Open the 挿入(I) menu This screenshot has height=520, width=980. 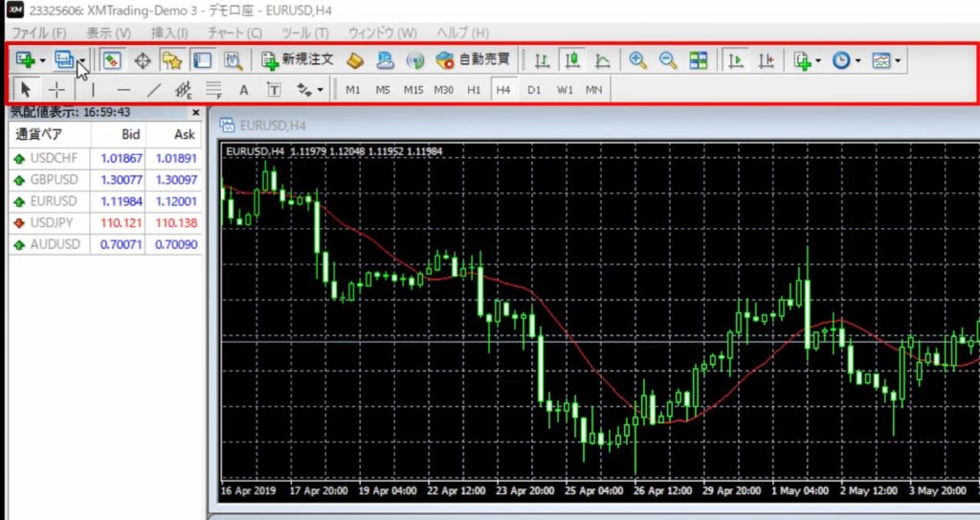point(169,33)
